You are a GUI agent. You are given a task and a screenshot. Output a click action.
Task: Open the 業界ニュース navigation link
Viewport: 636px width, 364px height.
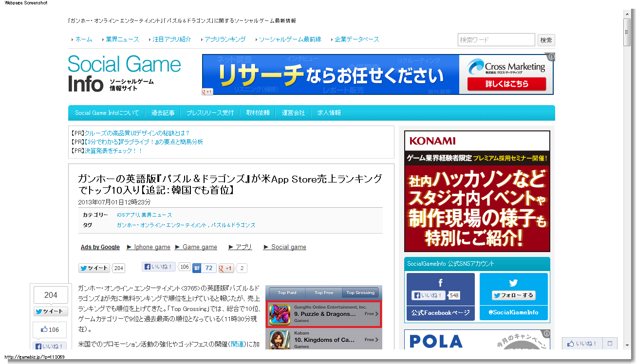coord(122,39)
